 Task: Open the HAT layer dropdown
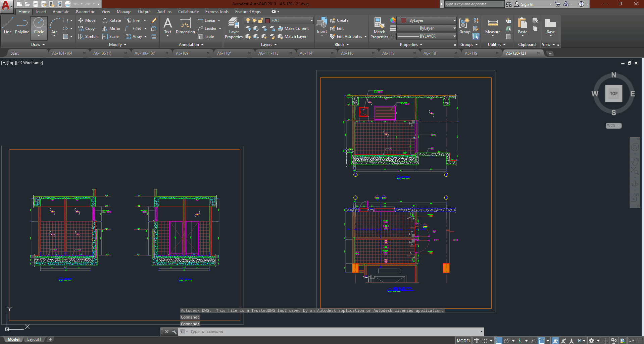[x=311, y=20]
